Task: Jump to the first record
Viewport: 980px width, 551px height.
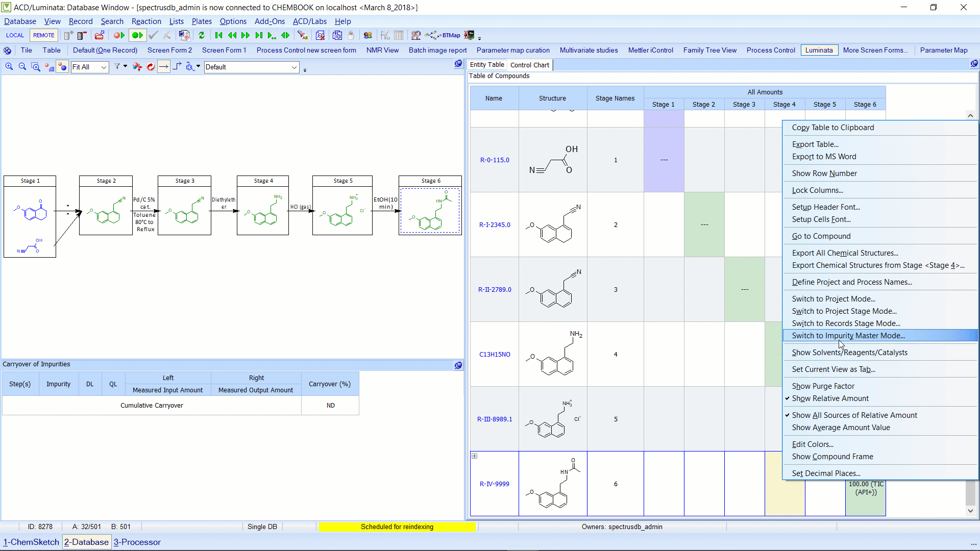Action: point(219,35)
